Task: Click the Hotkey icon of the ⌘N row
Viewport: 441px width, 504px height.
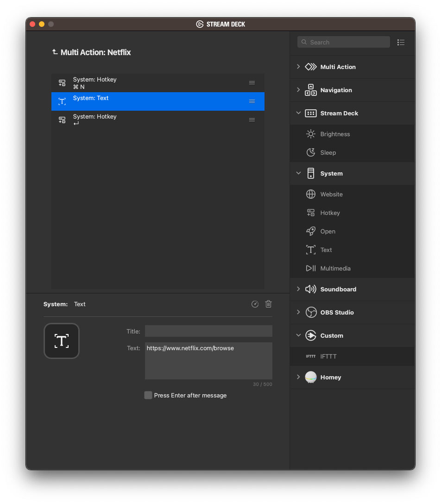Action: (62, 83)
